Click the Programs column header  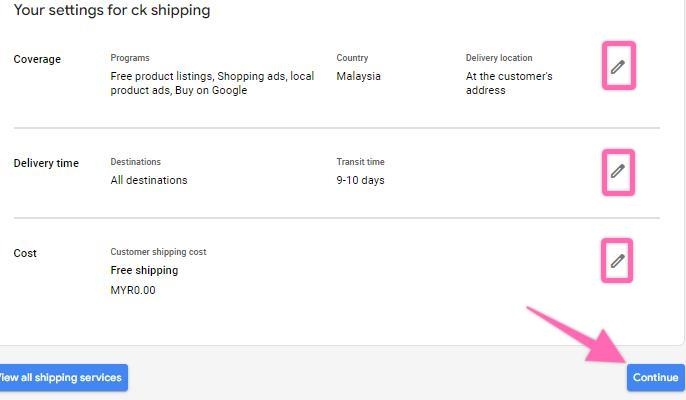(130, 58)
